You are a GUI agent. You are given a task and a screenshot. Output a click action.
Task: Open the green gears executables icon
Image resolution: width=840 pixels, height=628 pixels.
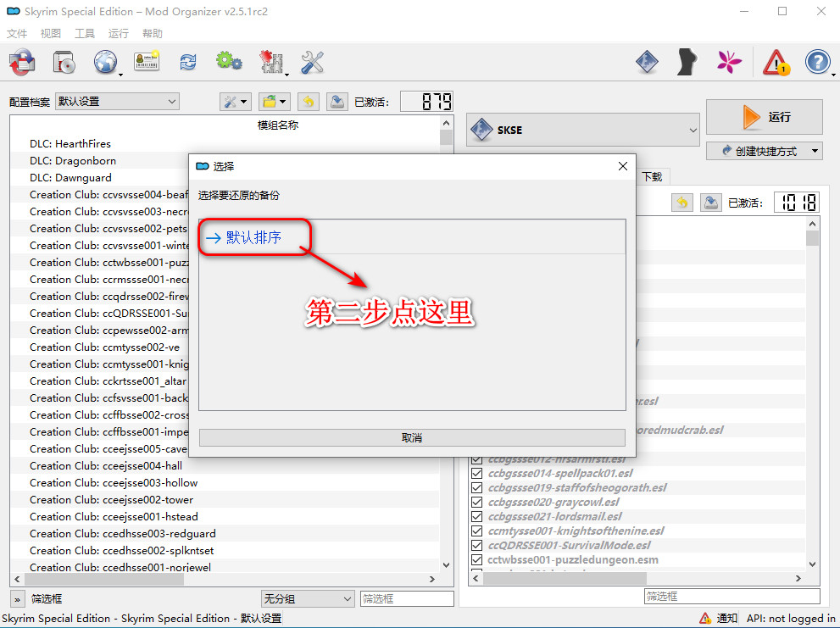click(228, 62)
